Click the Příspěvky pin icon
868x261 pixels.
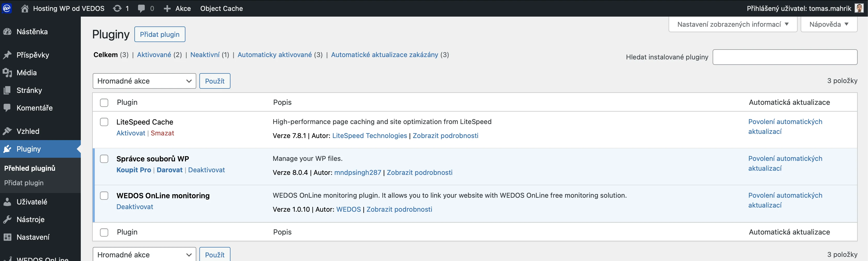[8, 55]
